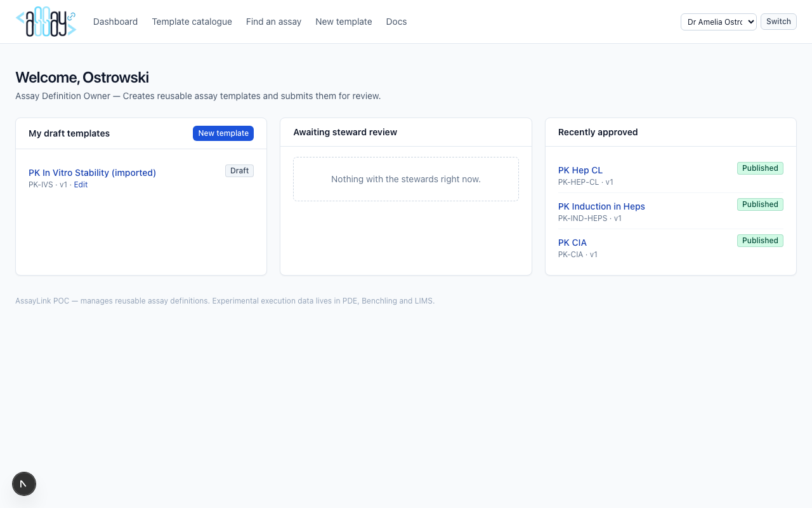Click the Switch user button
812x508 pixels.
point(778,22)
